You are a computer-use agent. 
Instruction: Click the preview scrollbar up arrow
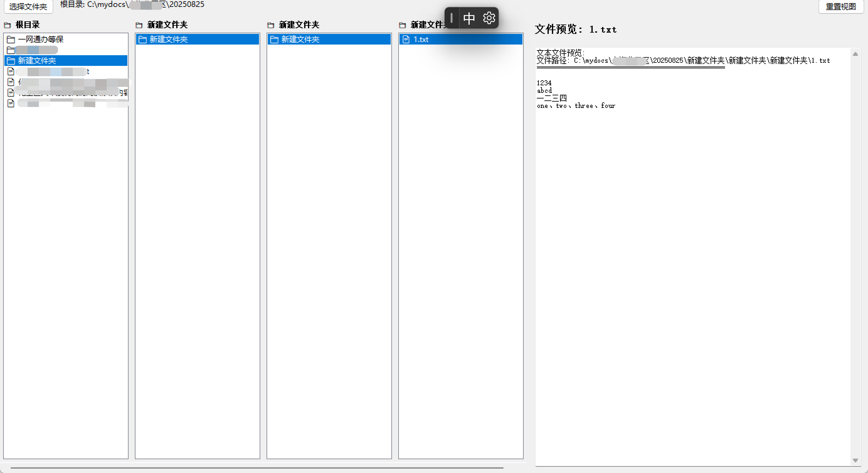tap(855, 54)
